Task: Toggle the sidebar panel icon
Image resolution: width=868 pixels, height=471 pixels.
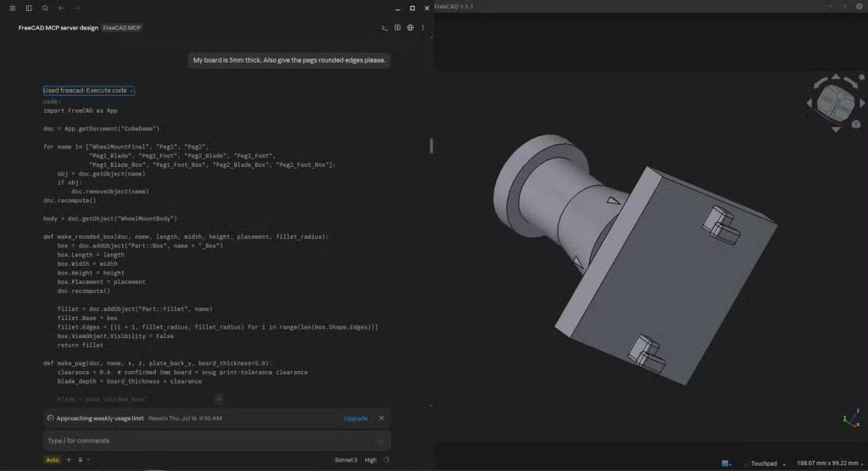Action: pyautogui.click(x=29, y=8)
